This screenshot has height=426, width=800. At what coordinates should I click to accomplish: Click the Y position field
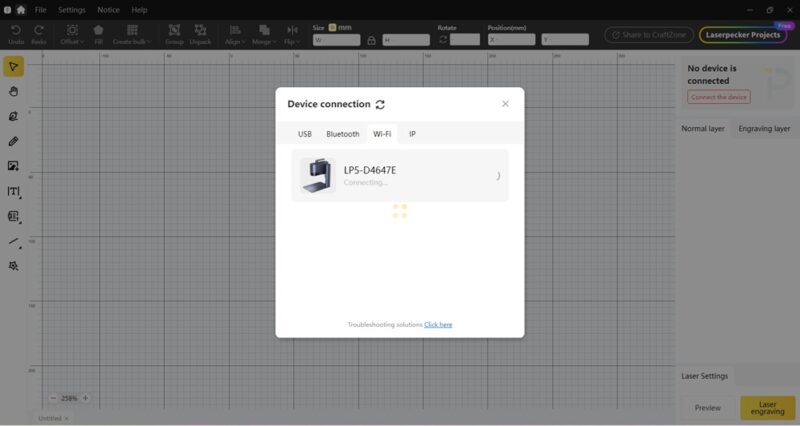coord(565,39)
